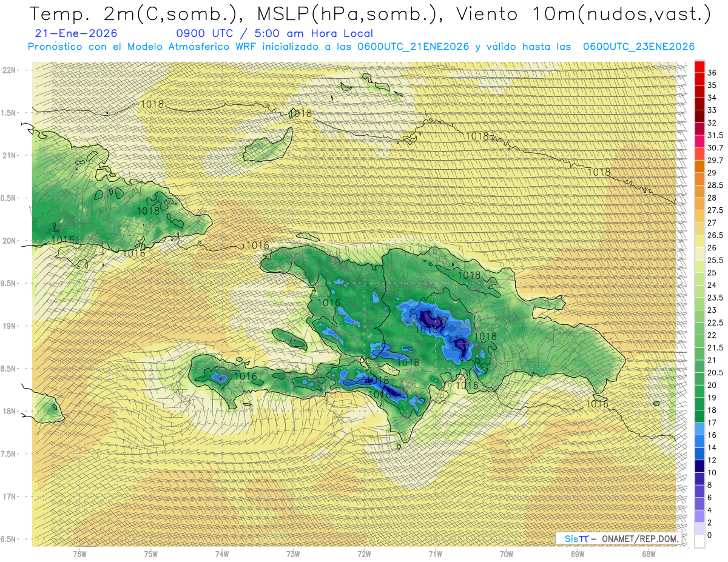Pick the legend swatch between 16 and 17

(699, 429)
